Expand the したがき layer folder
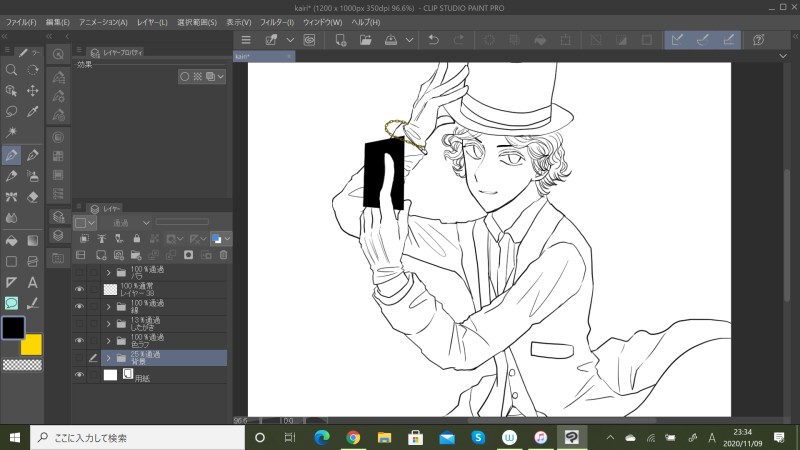 (x=108, y=323)
